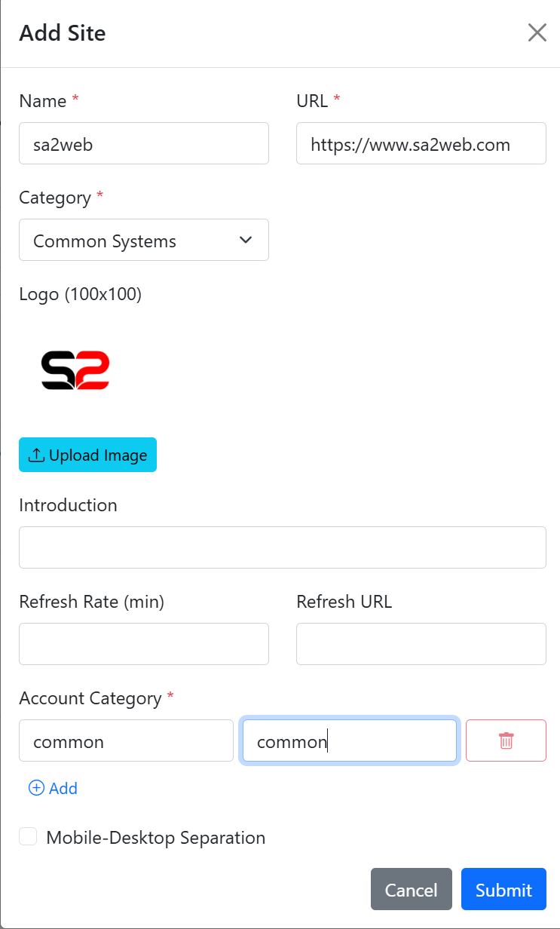Click the Mobile-Desktop Separation label
This screenshot has height=929, width=560.
pos(156,838)
